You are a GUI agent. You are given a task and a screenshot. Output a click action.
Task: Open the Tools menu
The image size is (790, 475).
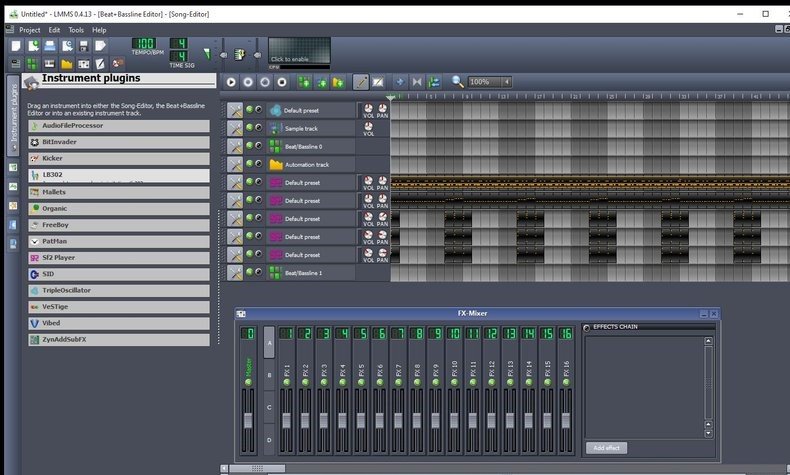click(x=76, y=30)
